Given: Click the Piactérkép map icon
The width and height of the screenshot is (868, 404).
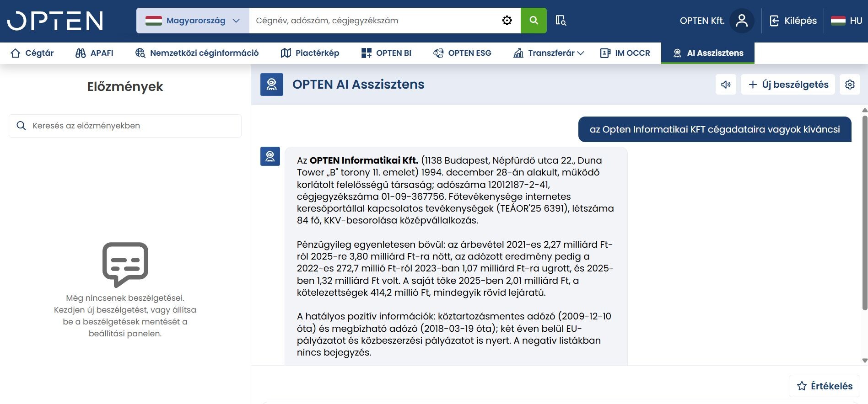Looking at the screenshot, I should click(286, 53).
